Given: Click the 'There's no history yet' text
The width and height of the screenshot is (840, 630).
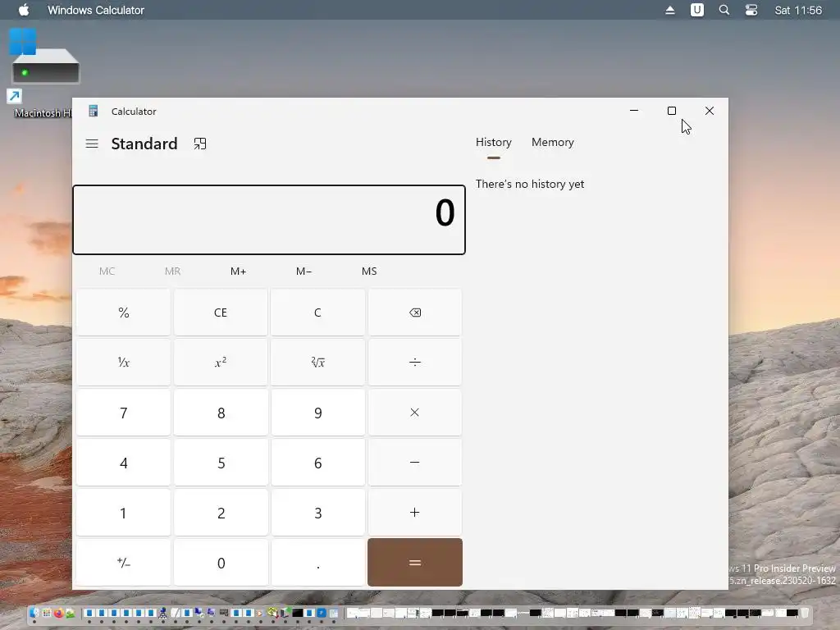Looking at the screenshot, I should [530, 185].
